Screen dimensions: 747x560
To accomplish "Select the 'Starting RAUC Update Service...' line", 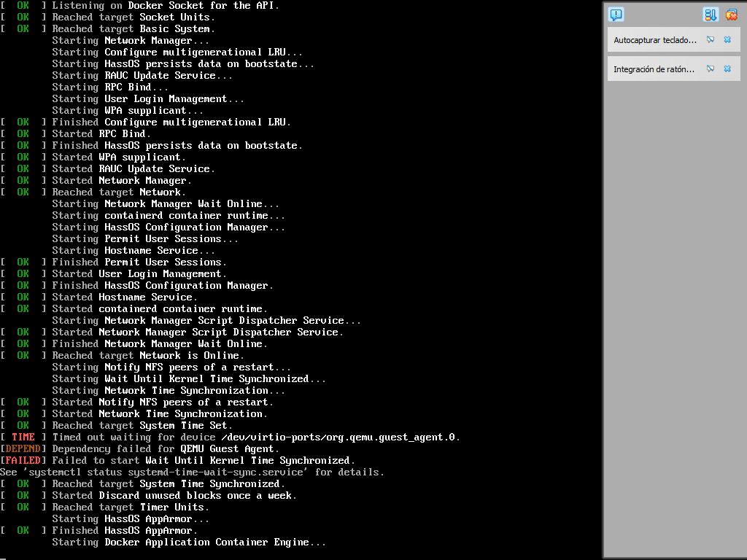I will tap(142, 76).
